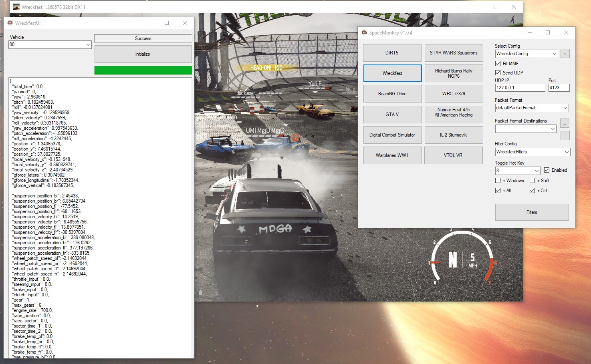Click the Wreckfest game window icon
Screen dimensions: 591x364
pos(16,7)
